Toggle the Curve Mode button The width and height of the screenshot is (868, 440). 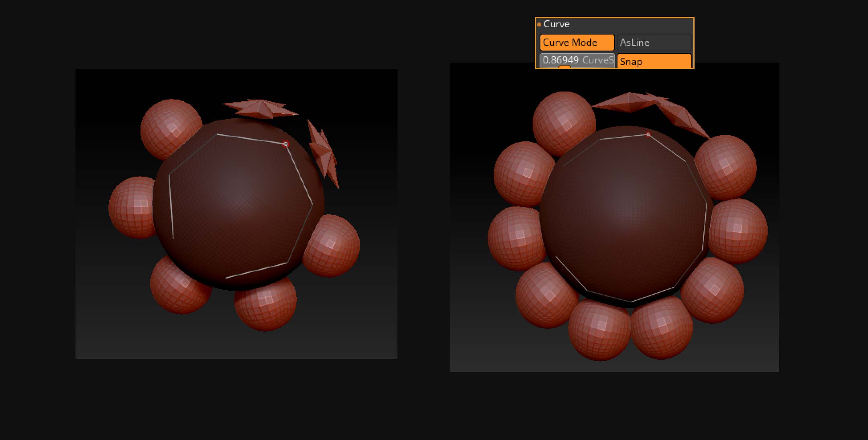577,43
